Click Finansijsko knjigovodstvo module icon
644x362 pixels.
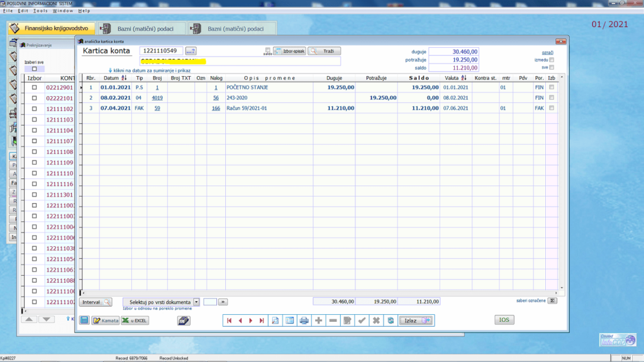(x=15, y=28)
